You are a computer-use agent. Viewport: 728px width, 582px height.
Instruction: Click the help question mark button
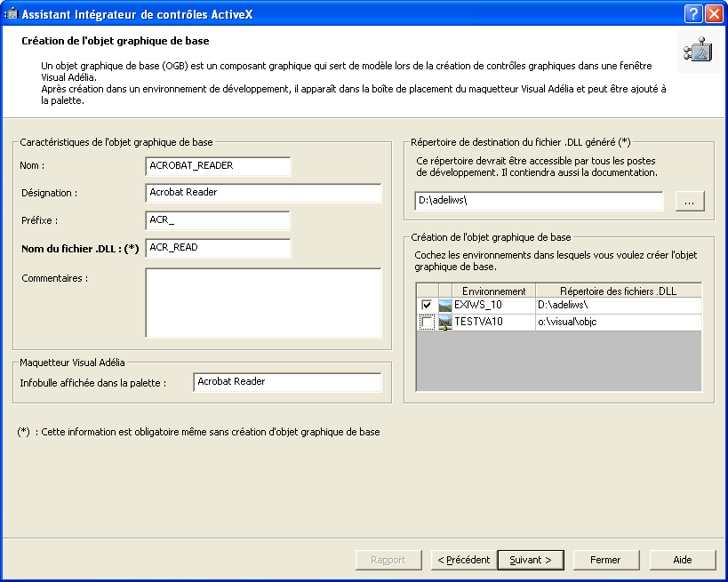(x=693, y=13)
